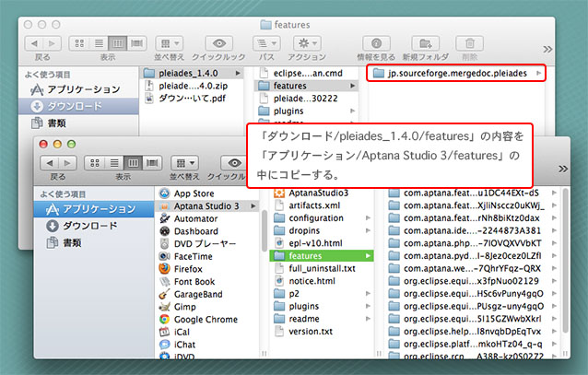Click Quick Look eye in front window
588x375 pixels.
tap(235, 163)
